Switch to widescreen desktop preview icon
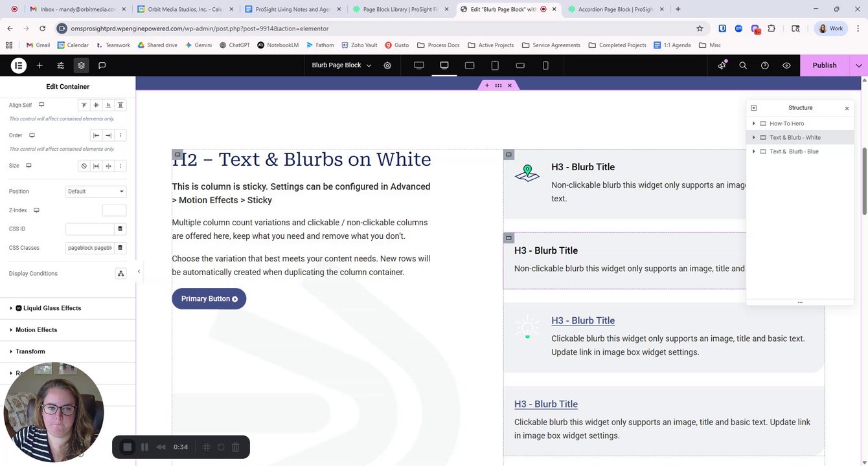The width and height of the screenshot is (868, 466). coord(419,65)
